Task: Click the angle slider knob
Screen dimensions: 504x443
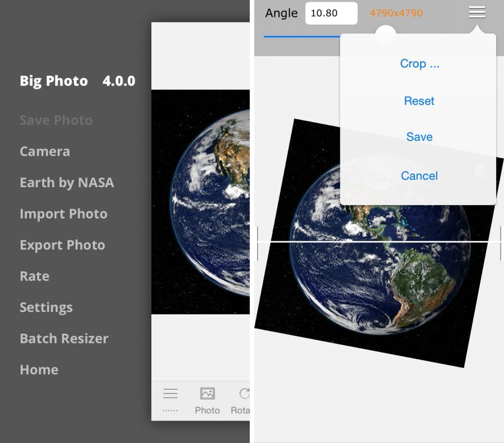Action: tap(385, 35)
